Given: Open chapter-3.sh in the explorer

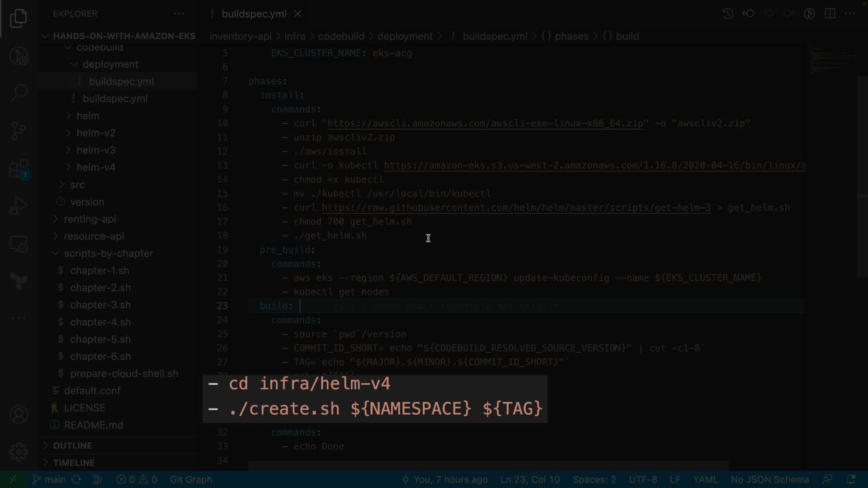Looking at the screenshot, I should click(x=100, y=305).
